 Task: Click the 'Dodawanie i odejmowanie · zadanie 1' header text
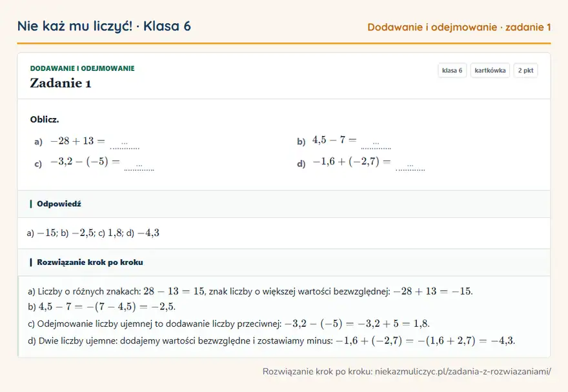pos(459,27)
